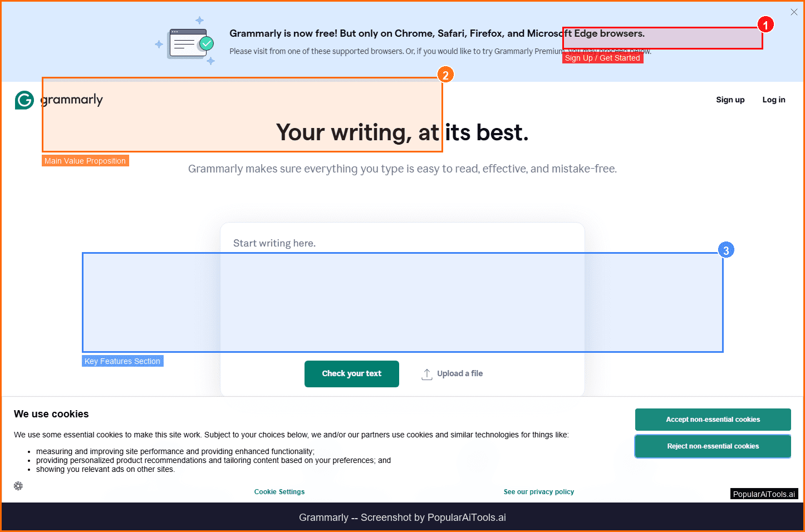
Task: Accept non-essential cookies
Action: [713, 419]
